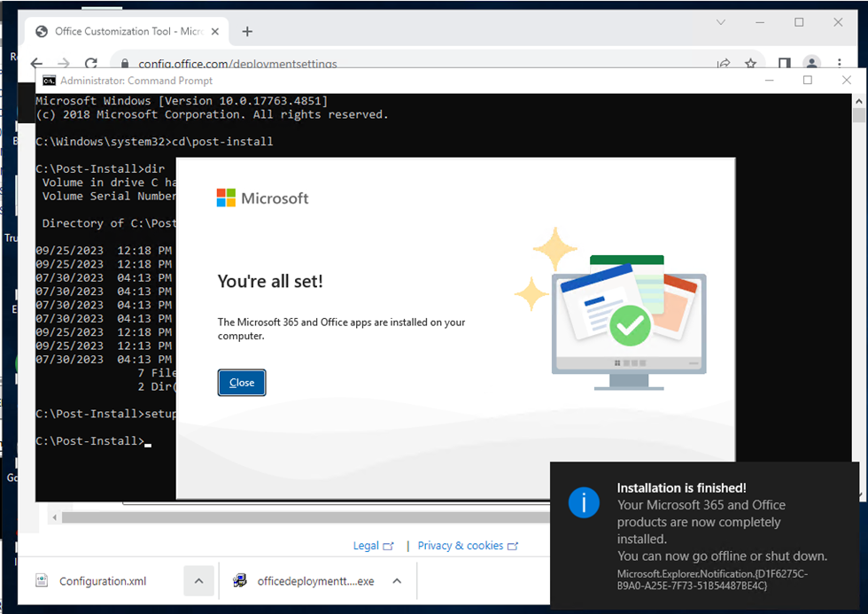Go forward in Chrome browser
This screenshot has width=868, height=614.
coord(64,63)
